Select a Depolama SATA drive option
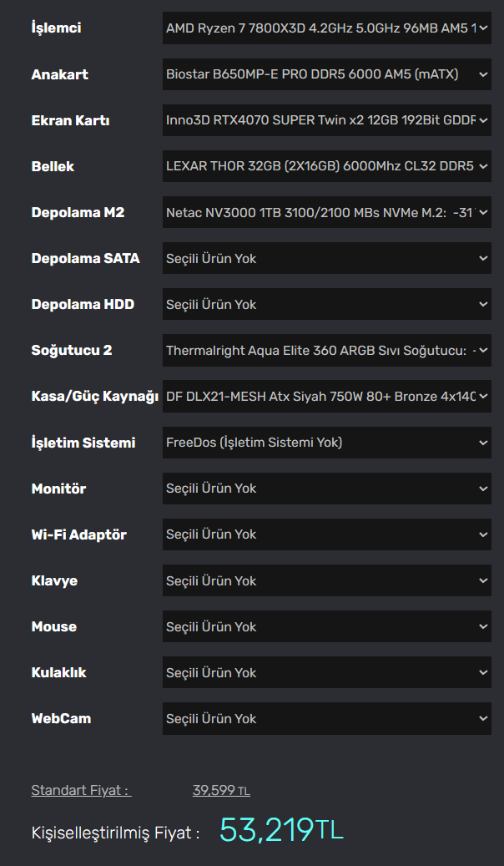This screenshot has height=866, width=504. [x=326, y=258]
